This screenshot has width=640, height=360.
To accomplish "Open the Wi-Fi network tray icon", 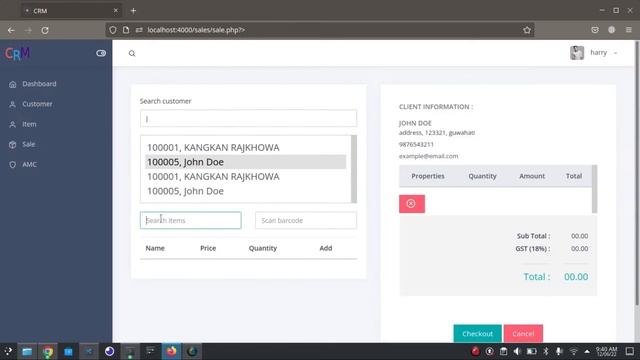I will pos(573,351).
